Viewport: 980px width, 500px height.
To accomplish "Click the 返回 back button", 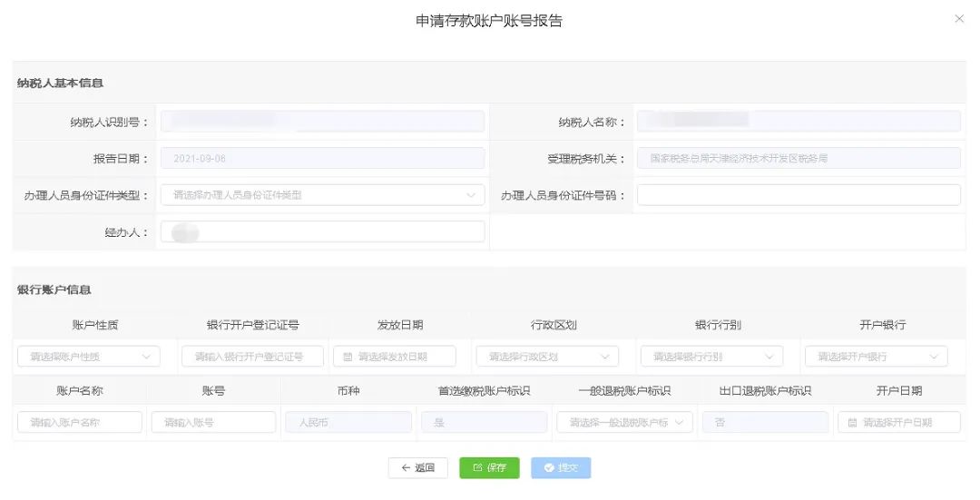I will tap(417, 467).
